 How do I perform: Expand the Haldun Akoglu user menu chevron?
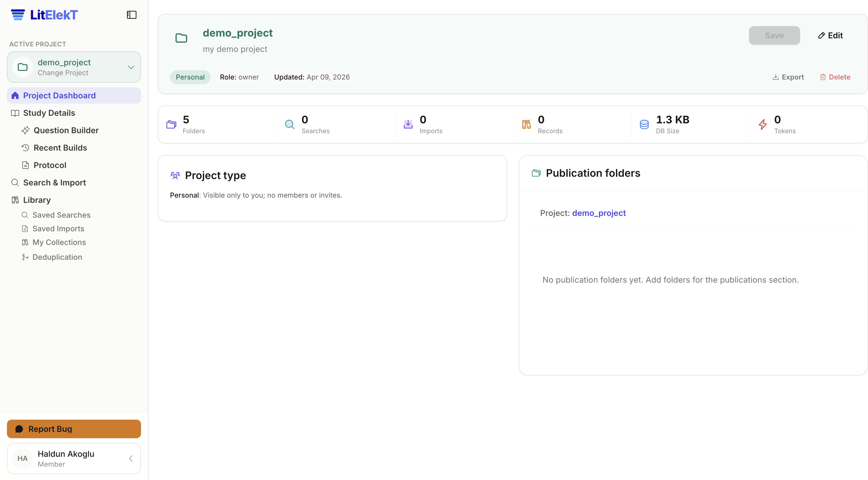(x=131, y=459)
